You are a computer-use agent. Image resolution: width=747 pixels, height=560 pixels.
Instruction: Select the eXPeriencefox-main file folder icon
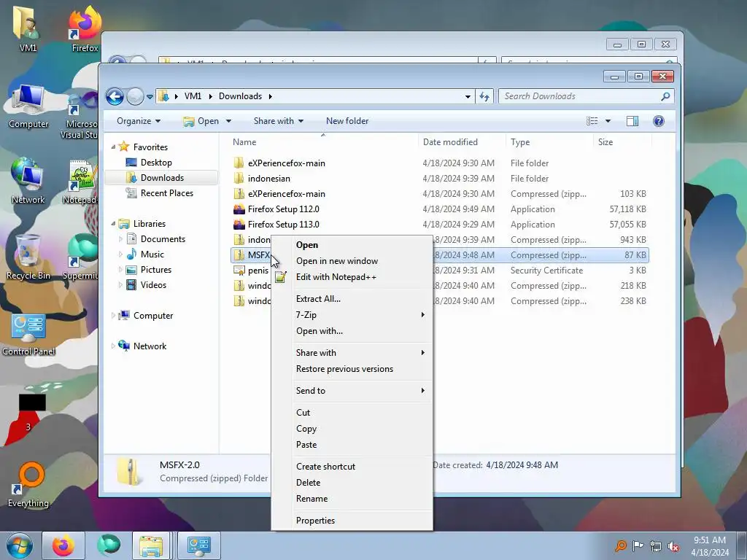pyautogui.click(x=239, y=163)
